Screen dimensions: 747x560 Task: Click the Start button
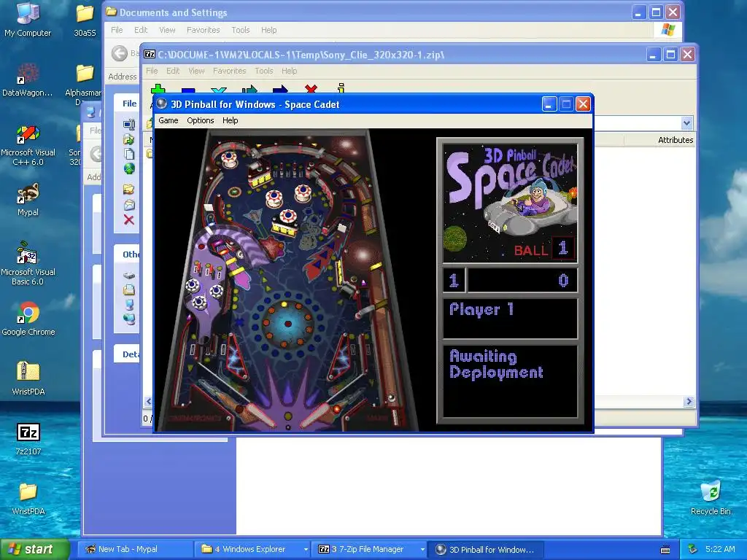click(x=34, y=549)
